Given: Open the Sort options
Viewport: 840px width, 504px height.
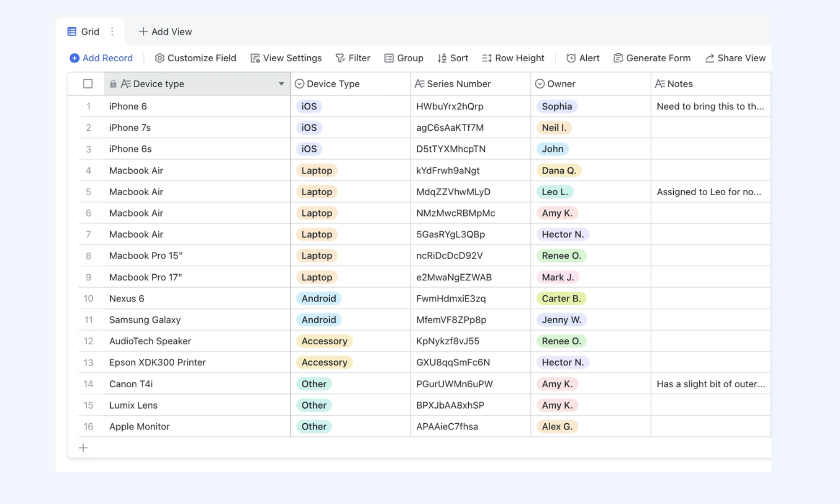Looking at the screenshot, I should click(x=453, y=58).
